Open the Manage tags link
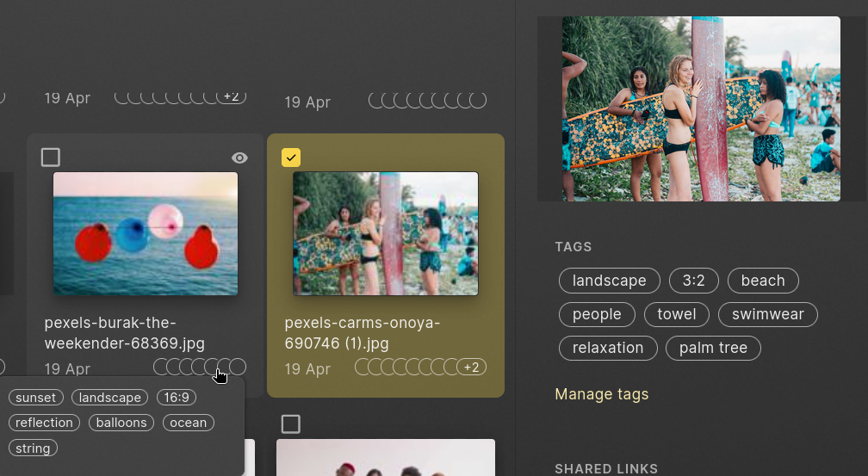The image size is (868, 476). (602, 394)
